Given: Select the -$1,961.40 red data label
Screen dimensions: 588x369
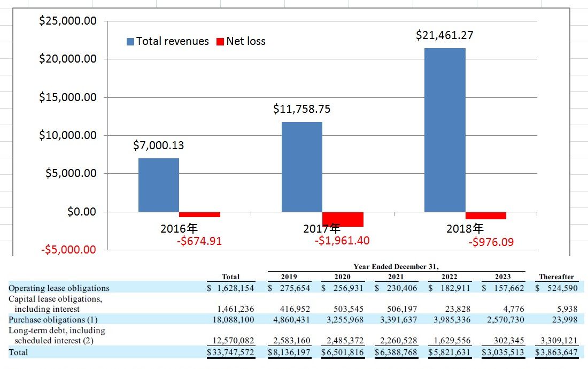Looking at the screenshot, I should click(x=342, y=241).
